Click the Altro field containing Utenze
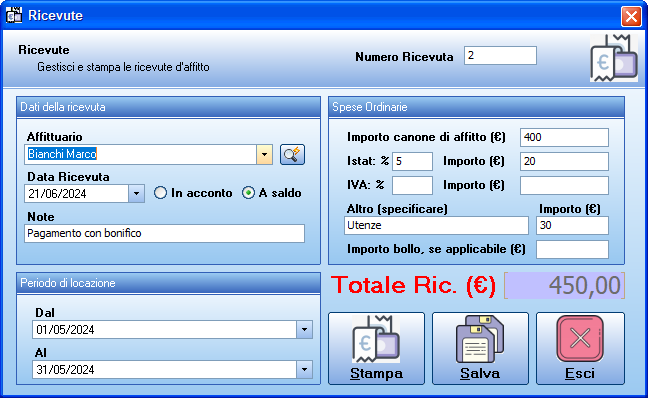 [436, 225]
